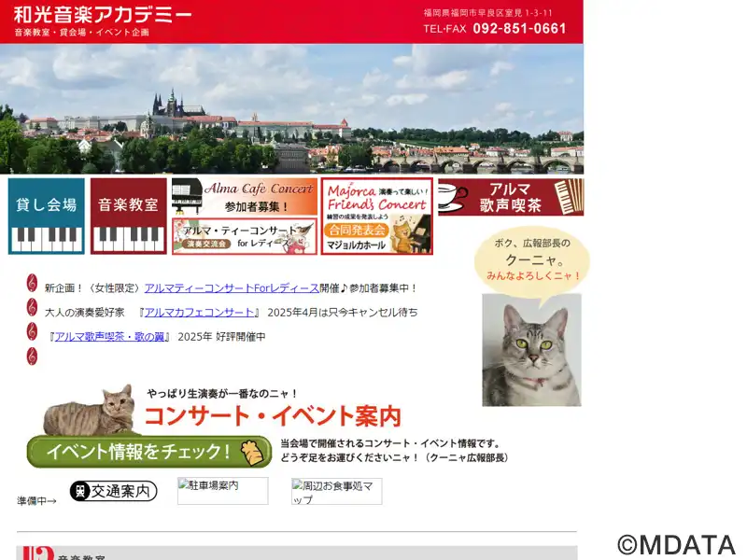Screen dimensions: 747x560
Task: Click the phone number 092-851-0661
Action: pos(519,29)
